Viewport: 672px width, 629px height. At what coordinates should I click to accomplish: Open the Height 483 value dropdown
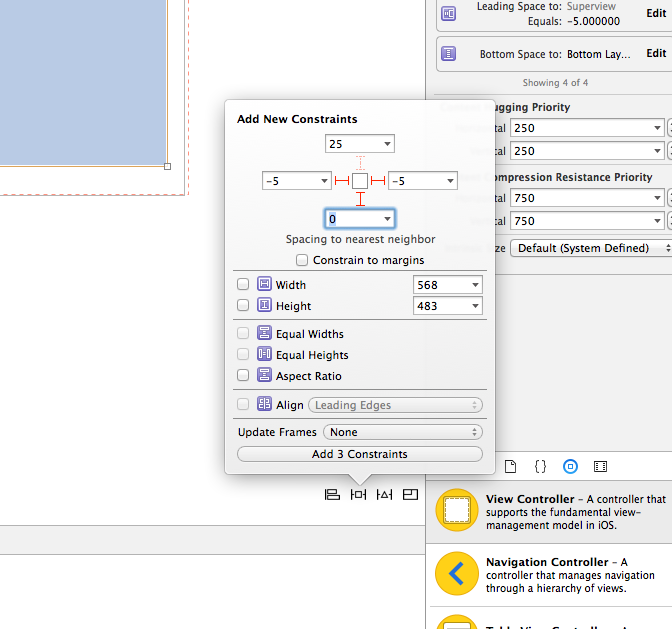475,306
